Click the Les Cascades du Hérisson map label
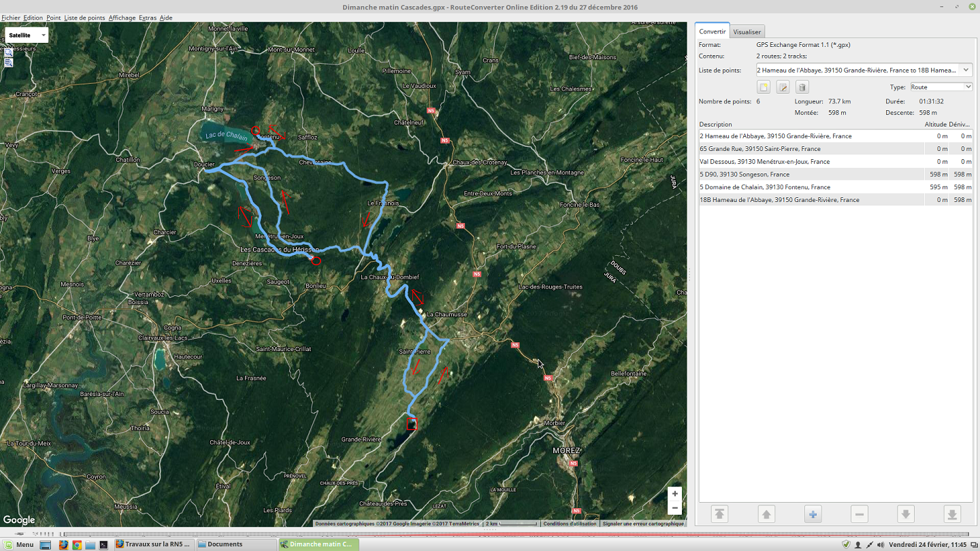The image size is (980, 551). point(279,250)
